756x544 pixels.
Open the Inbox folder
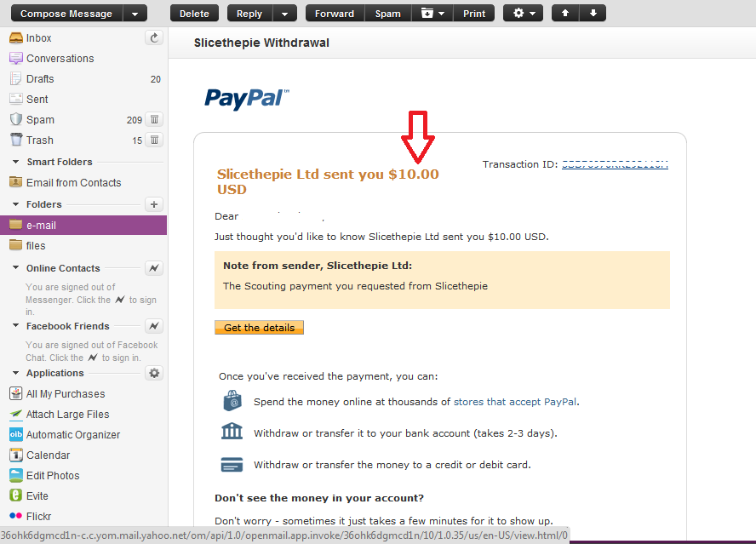[38, 38]
